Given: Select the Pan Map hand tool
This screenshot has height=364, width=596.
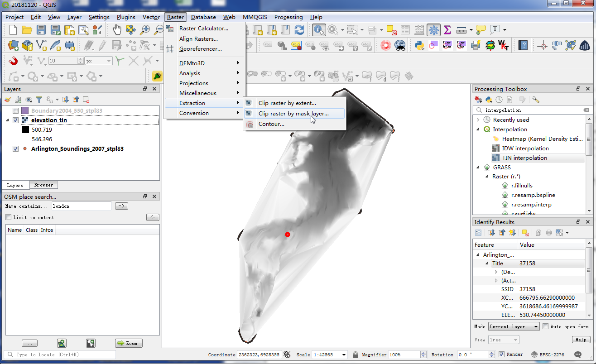Looking at the screenshot, I should 117,30.
